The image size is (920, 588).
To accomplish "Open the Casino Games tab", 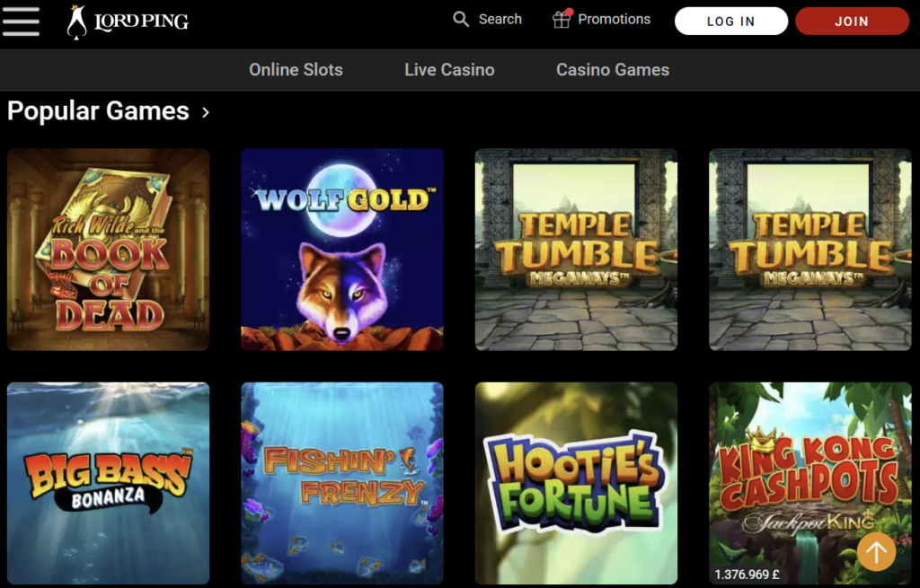I will click(x=613, y=70).
